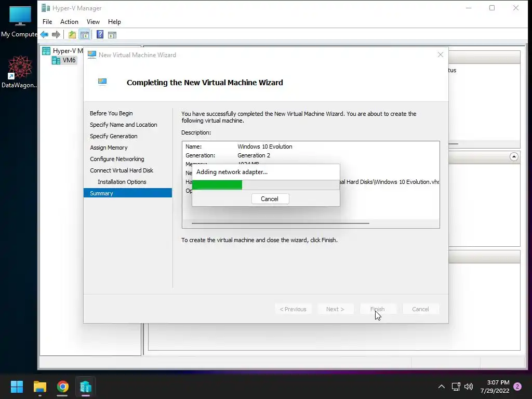Go to the Installation Options step
This screenshot has width=532, height=399.
[122, 182]
